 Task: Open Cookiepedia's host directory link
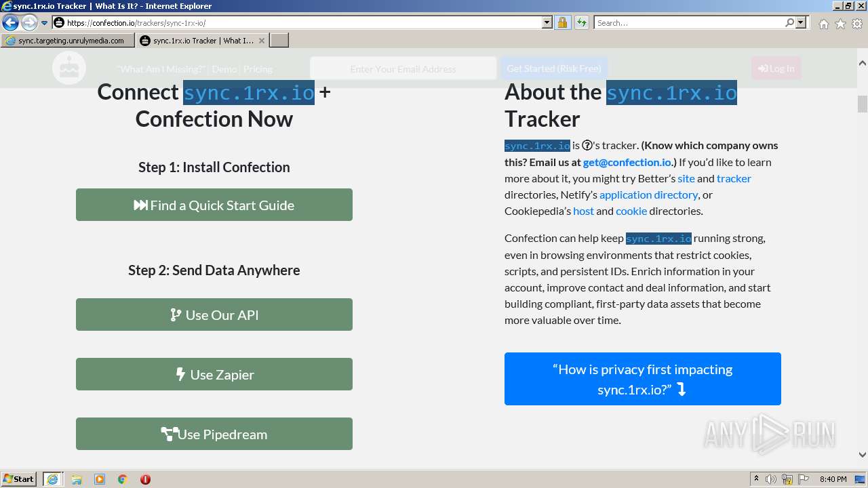(x=583, y=211)
